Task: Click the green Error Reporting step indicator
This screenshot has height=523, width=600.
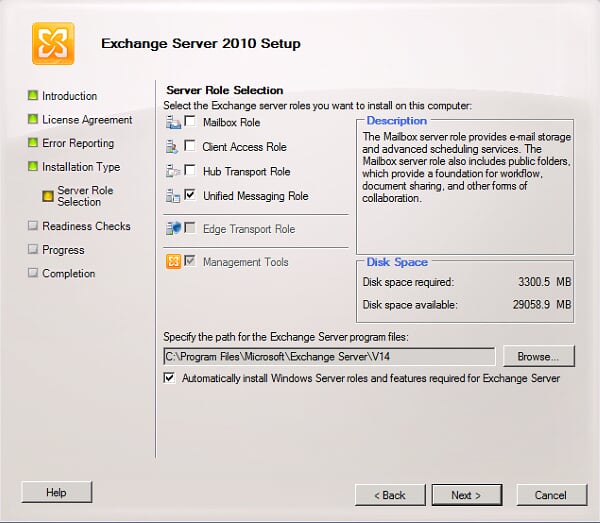Action: coord(33,143)
